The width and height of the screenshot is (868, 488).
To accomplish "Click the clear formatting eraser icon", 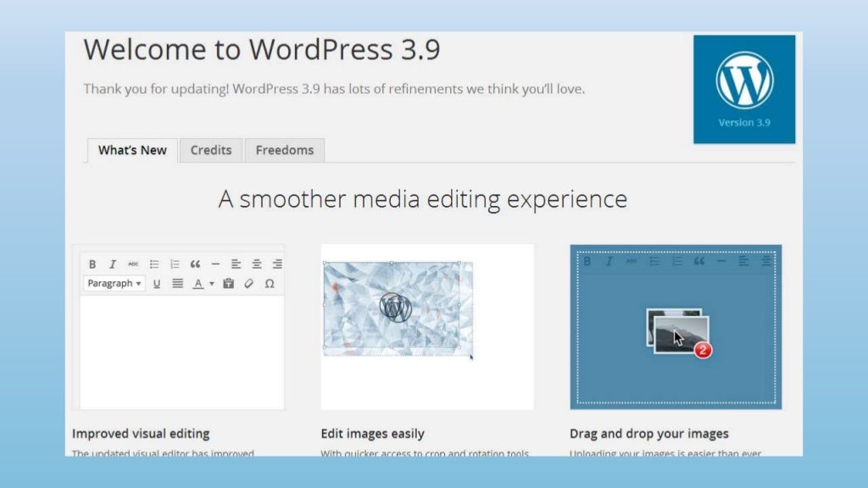I will click(x=248, y=283).
